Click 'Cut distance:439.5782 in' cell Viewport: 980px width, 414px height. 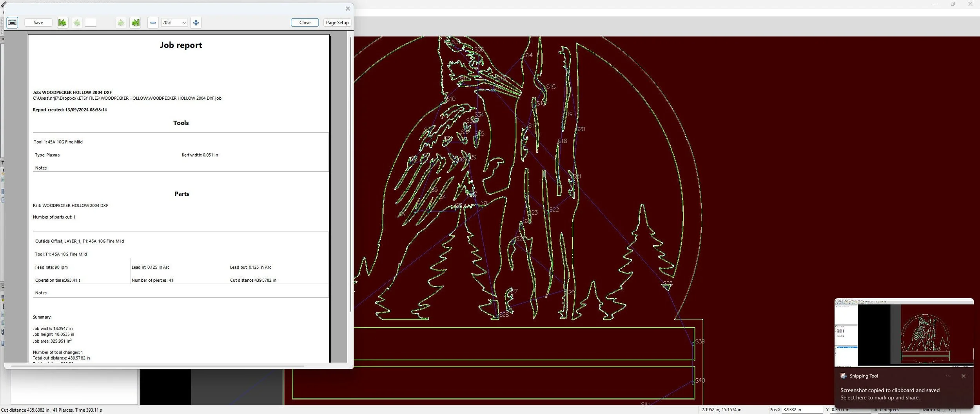(x=253, y=280)
